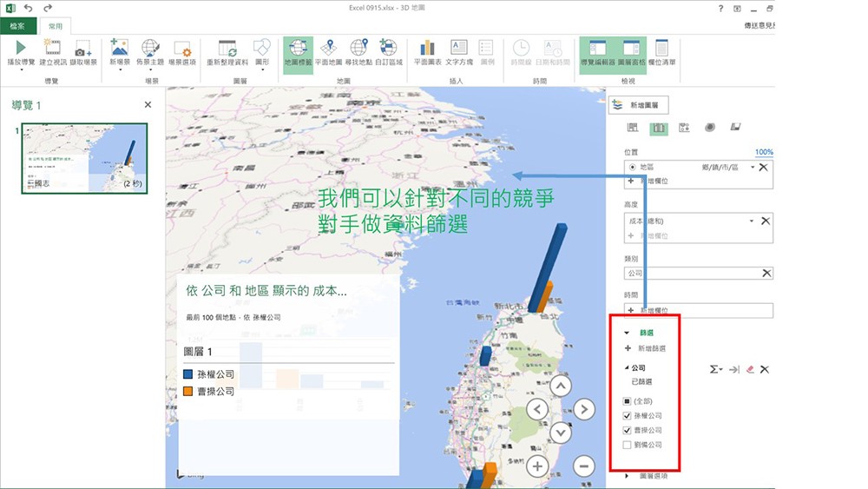Open Help question mark
868x489 pixels.
point(720,9)
